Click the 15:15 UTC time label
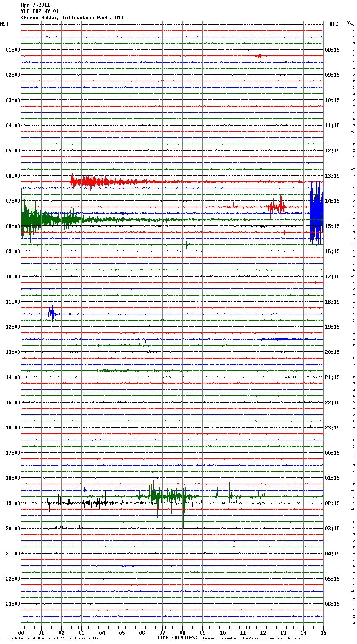Image resolution: width=357 pixels, height=644 pixels. point(332,226)
